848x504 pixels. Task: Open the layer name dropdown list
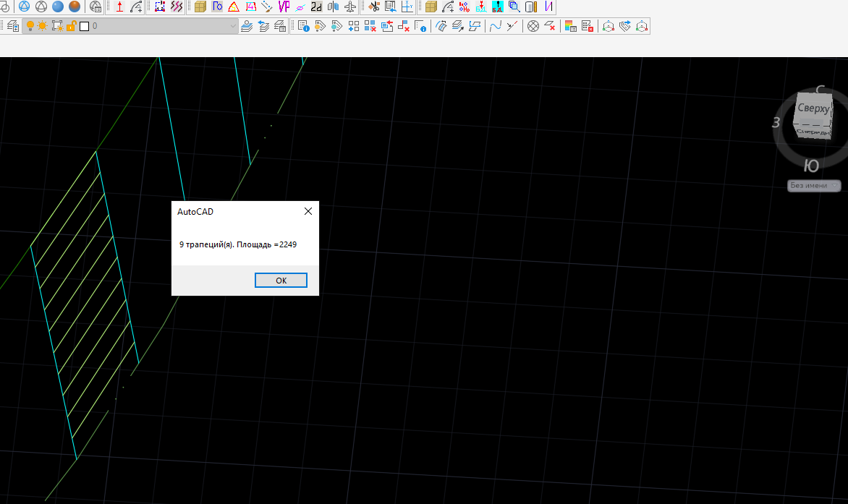click(233, 26)
